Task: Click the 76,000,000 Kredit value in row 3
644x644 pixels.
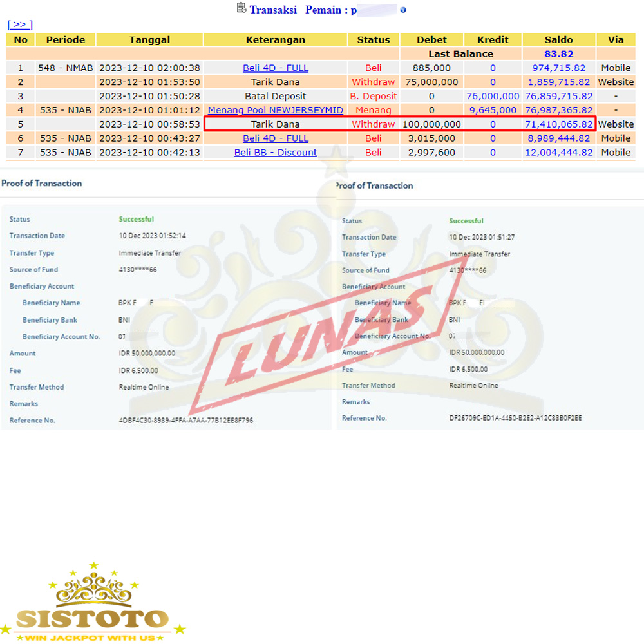Action: pos(493,96)
